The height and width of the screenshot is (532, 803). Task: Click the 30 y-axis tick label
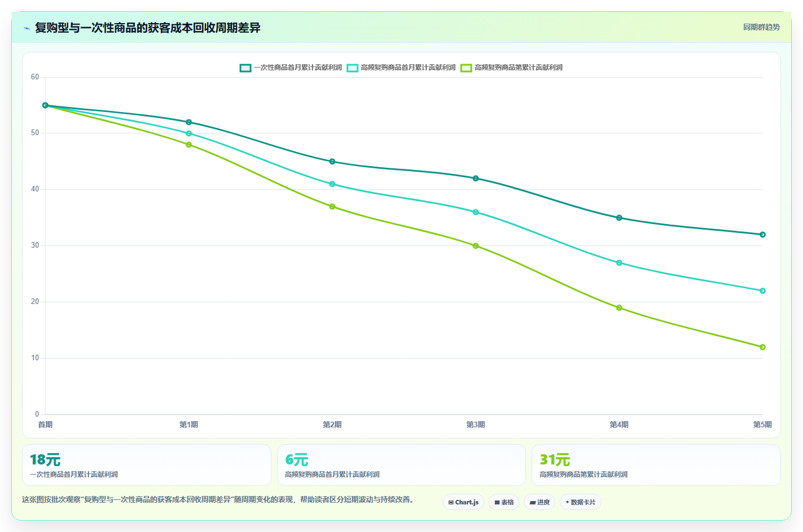point(35,245)
